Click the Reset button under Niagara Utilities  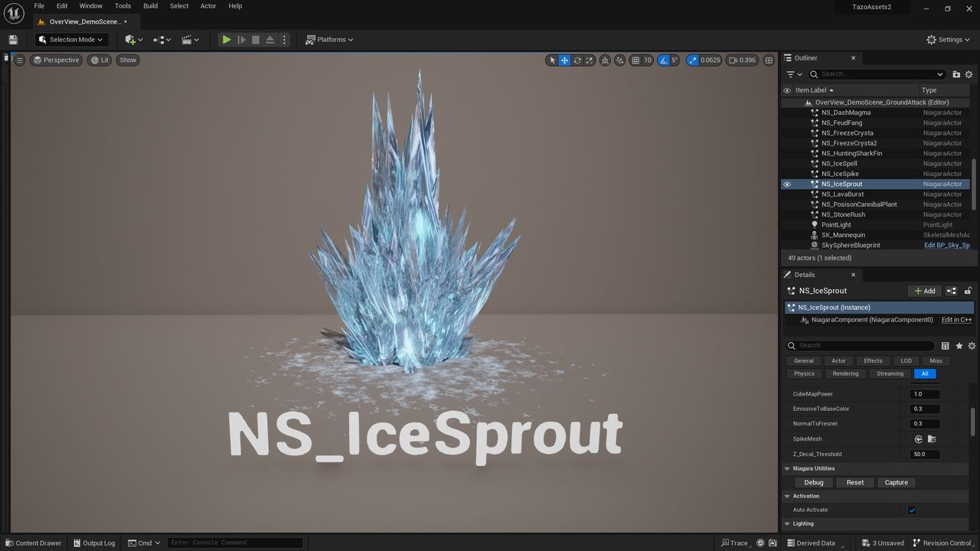[x=854, y=482]
